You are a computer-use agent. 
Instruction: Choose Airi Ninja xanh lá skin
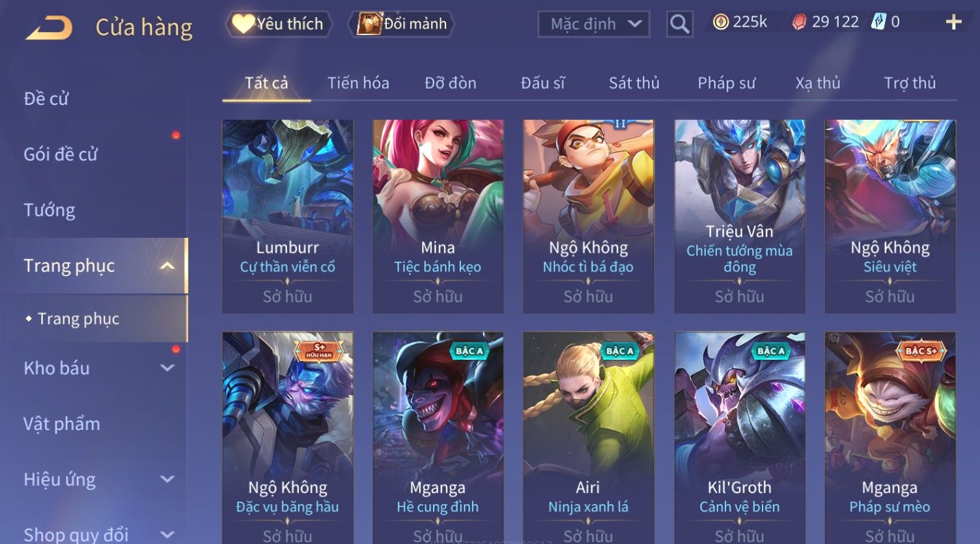589,438
